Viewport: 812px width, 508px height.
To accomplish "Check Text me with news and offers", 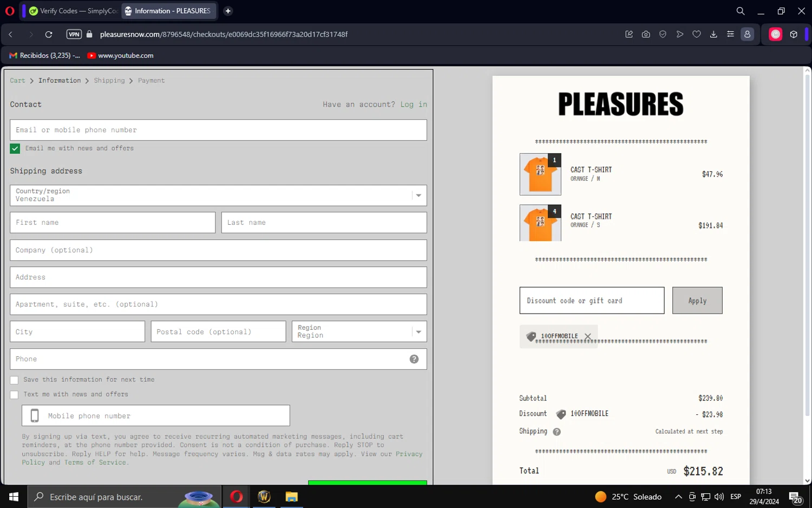I will (x=14, y=395).
